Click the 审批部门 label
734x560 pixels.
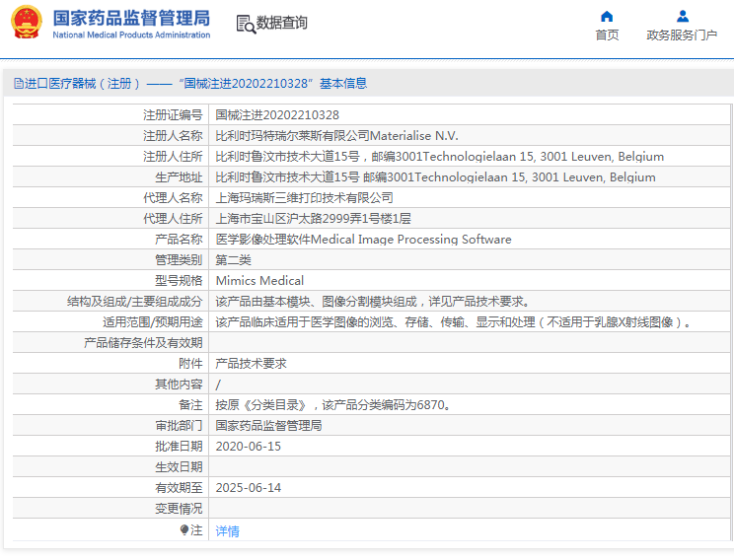179,426
